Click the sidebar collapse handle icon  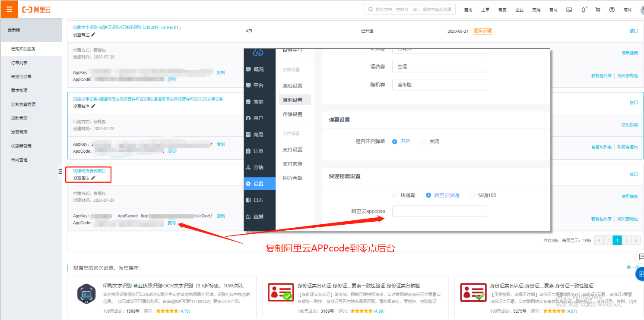(60, 172)
